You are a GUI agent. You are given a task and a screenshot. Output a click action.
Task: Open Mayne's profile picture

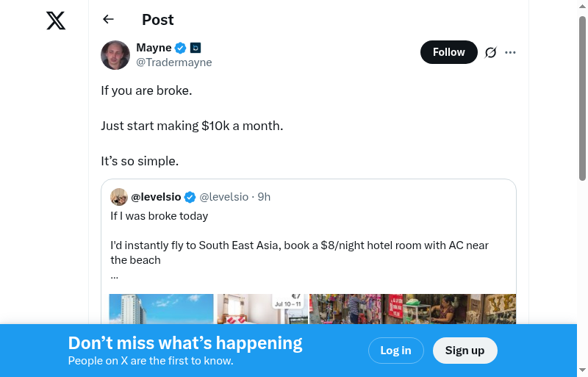pyautogui.click(x=115, y=55)
